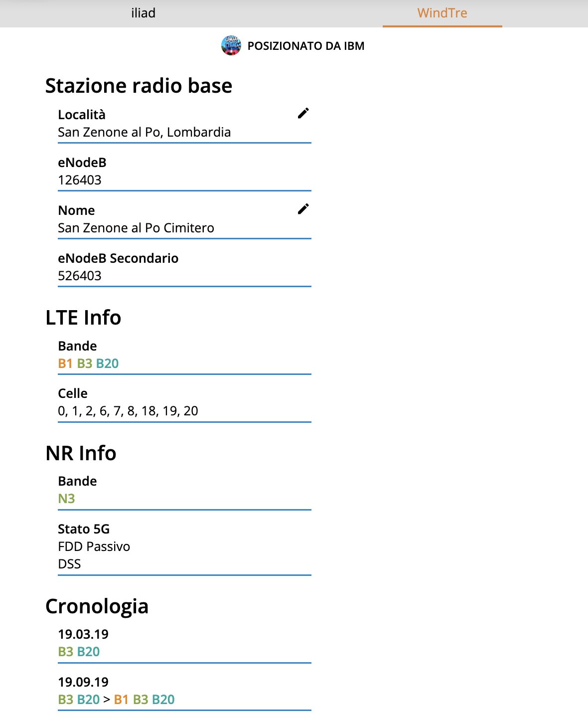
Task: Click the secondary eNodeB value 526403
Action: tap(80, 276)
